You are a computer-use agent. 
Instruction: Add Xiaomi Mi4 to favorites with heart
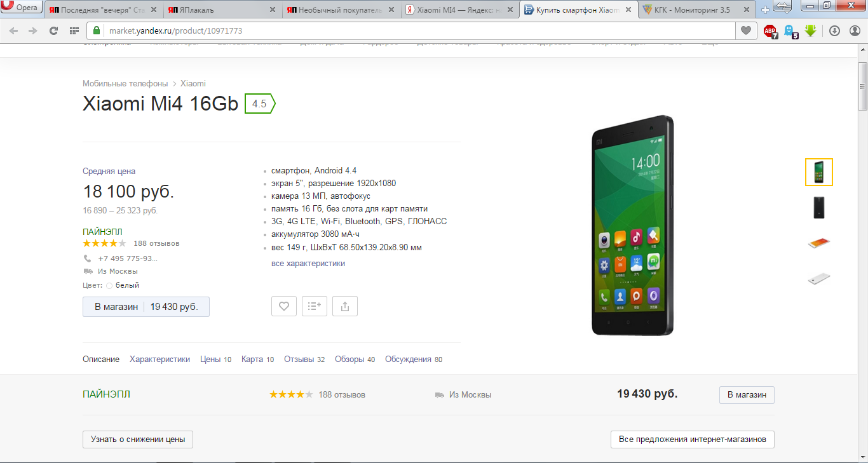[284, 306]
